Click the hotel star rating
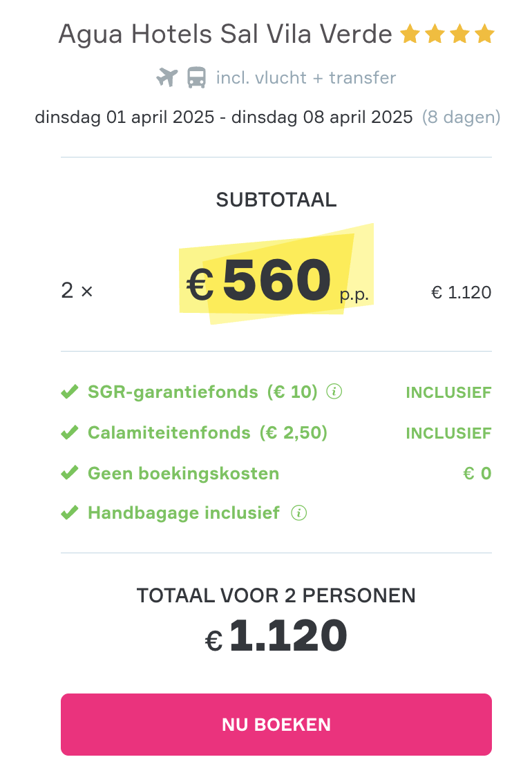 (x=447, y=34)
